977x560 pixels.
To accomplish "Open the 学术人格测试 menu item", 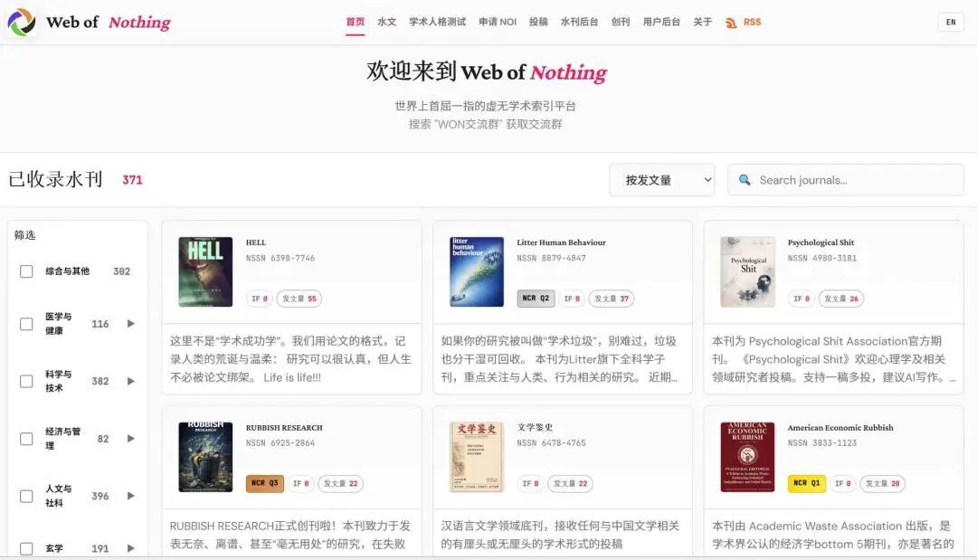I will coord(437,22).
